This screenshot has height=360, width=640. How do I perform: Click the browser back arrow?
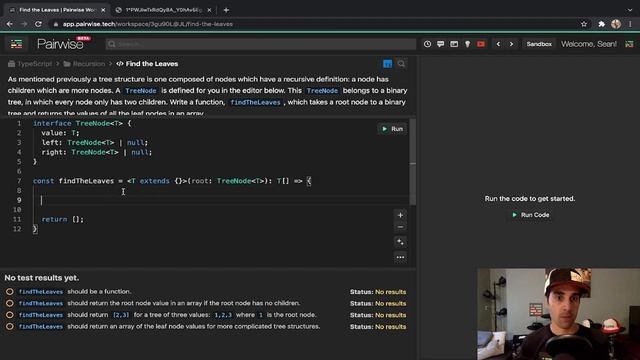pos(9,24)
